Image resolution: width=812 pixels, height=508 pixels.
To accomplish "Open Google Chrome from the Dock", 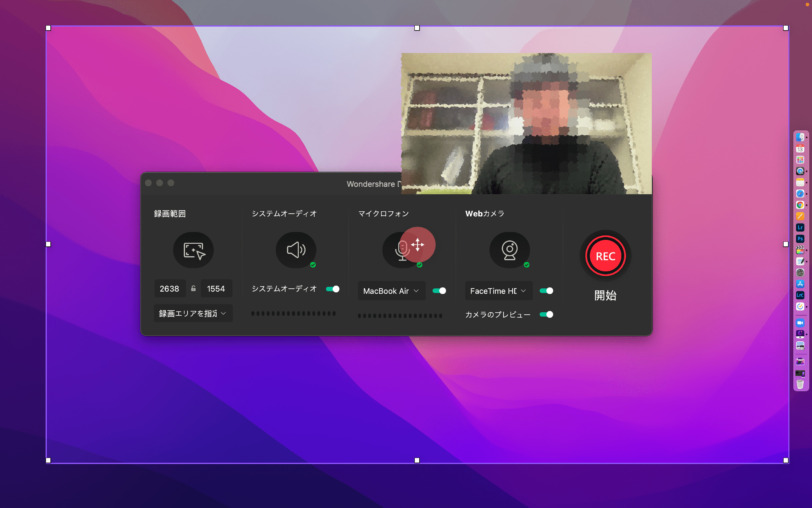I will (x=800, y=205).
